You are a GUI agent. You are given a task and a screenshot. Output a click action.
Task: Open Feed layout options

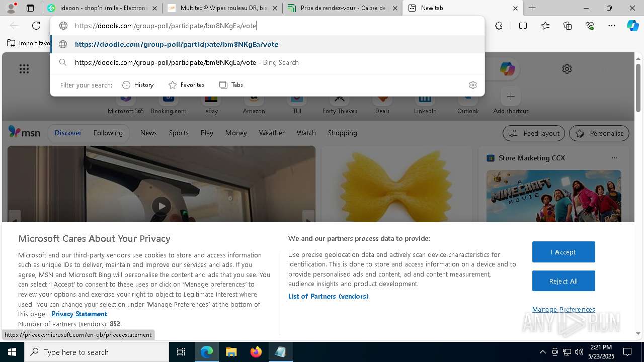click(534, 133)
